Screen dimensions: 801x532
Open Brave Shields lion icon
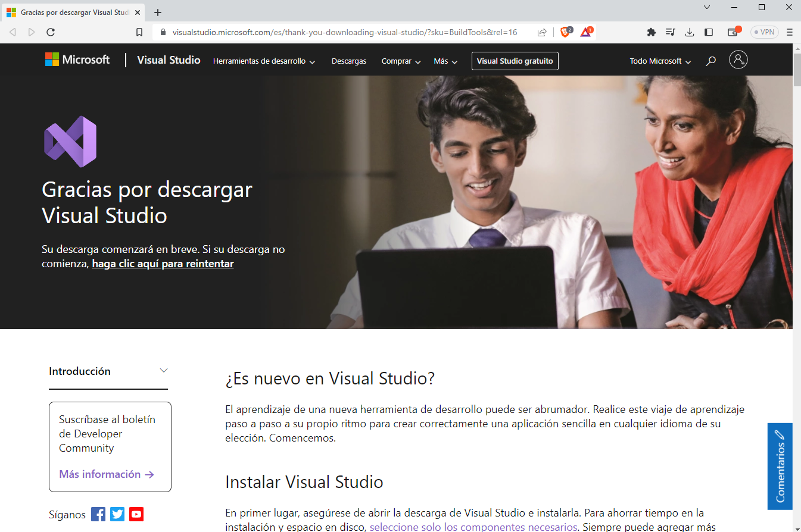(566, 32)
